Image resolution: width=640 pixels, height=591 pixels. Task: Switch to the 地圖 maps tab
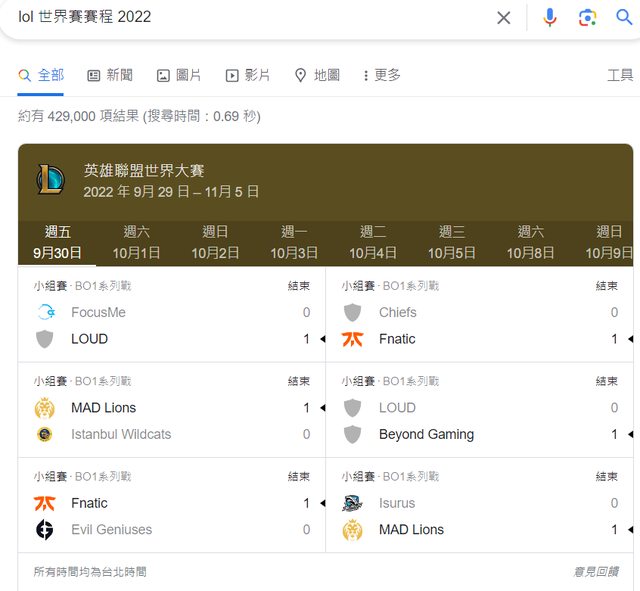(x=317, y=75)
